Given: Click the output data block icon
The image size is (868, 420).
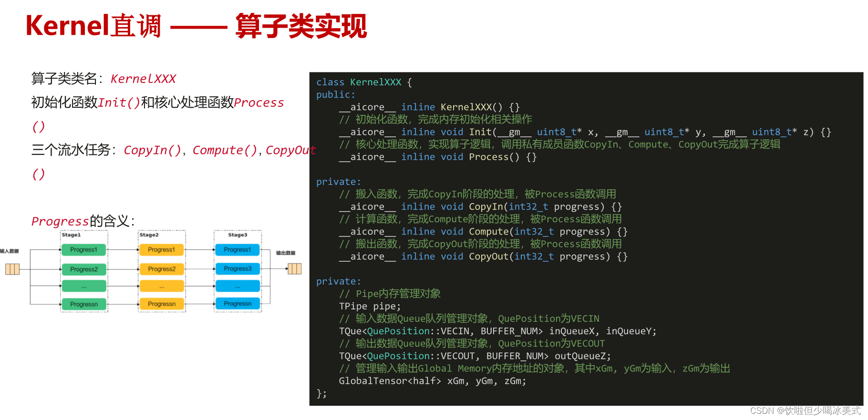Looking at the screenshot, I should 295,269.
